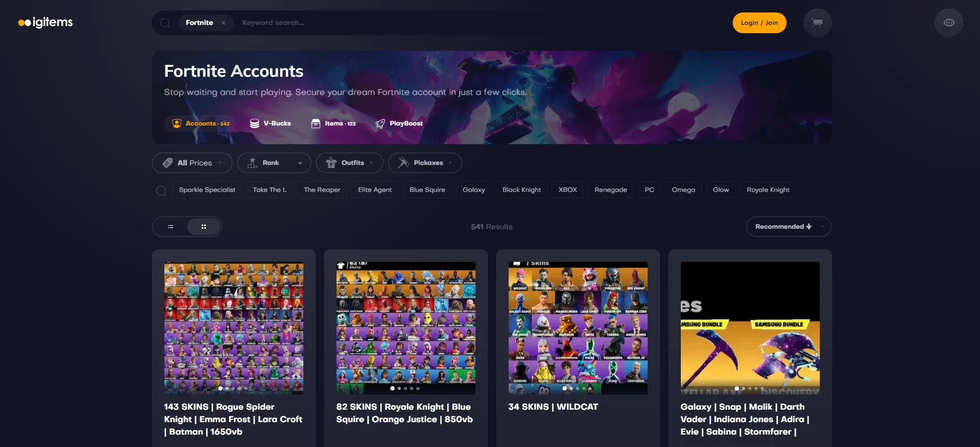Open 34 SKINS | WILDCAT listing title
980x447 pixels.
coord(553,407)
